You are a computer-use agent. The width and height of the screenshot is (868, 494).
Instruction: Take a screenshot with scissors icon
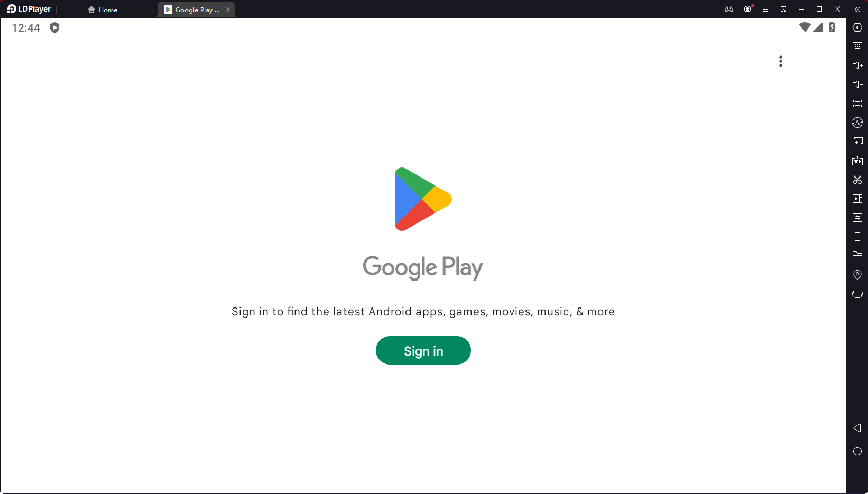(x=857, y=180)
